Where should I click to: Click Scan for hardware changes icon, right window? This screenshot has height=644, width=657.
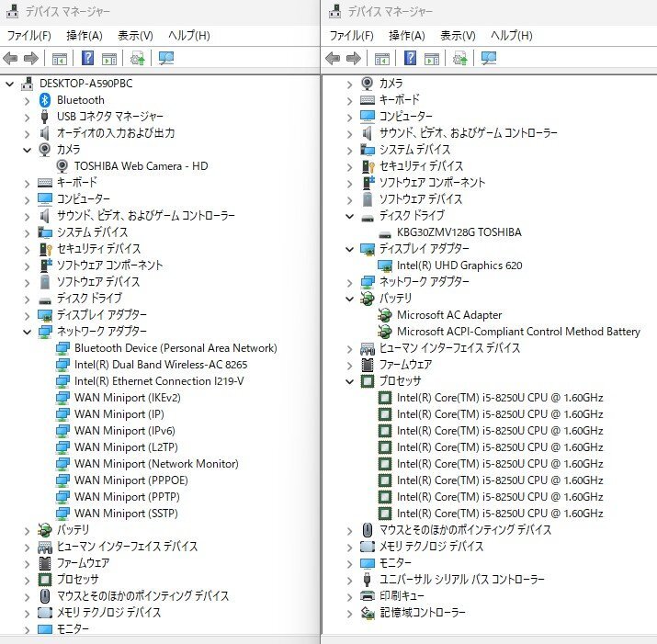(x=489, y=58)
